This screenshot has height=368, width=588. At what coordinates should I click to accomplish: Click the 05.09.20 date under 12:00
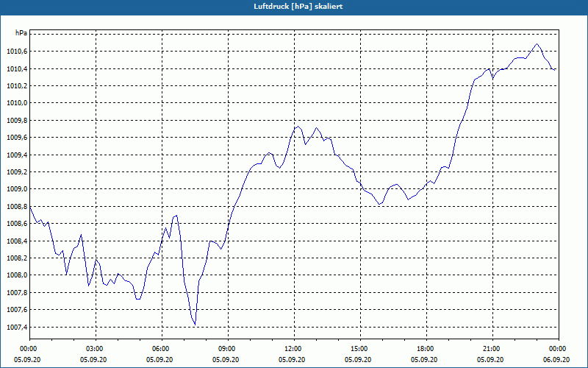pyautogui.click(x=291, y=359)
